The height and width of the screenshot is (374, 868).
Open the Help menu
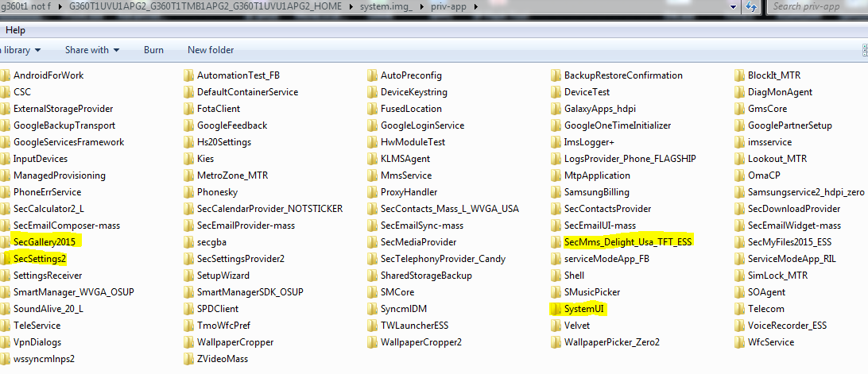pyautogui.click(x=16, y=30)
